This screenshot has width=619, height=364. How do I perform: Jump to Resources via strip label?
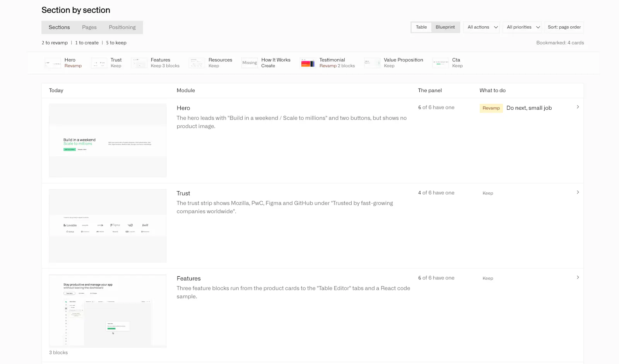coord(221,60)
